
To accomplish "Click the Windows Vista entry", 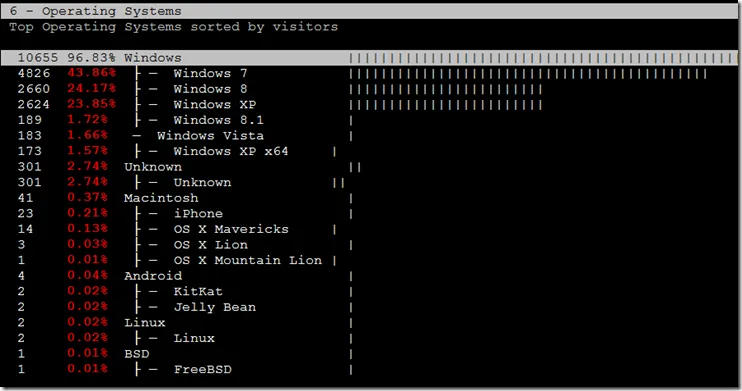I will click(211, 136).
